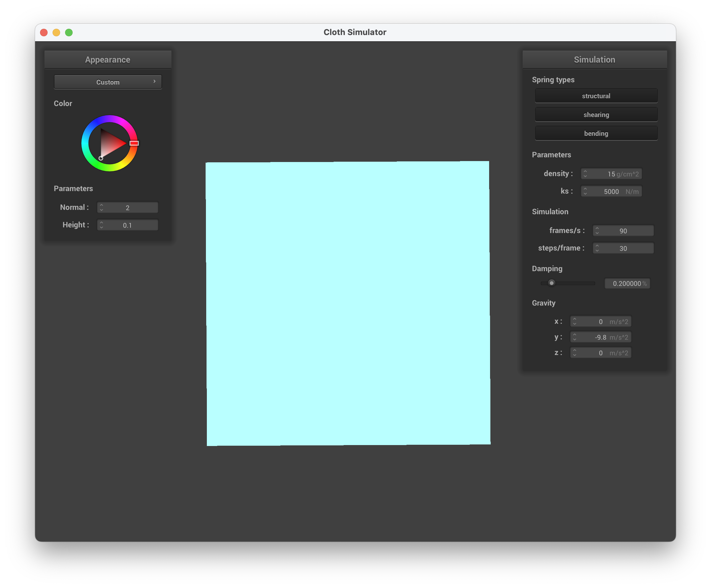Open the Custom shader dropdown

(x=108, y=82)
